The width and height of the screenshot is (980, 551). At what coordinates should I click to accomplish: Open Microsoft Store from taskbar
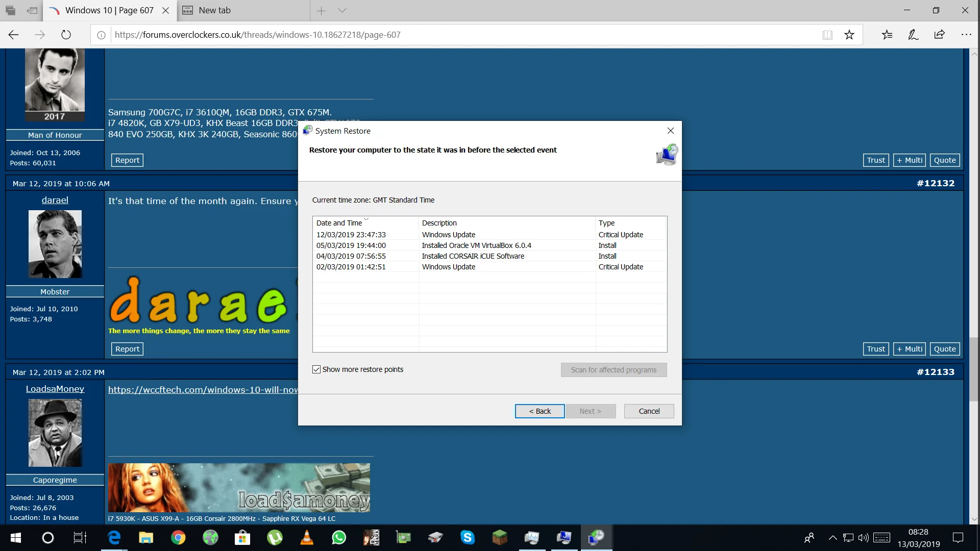pyautogui.click(x=242, y=538)
